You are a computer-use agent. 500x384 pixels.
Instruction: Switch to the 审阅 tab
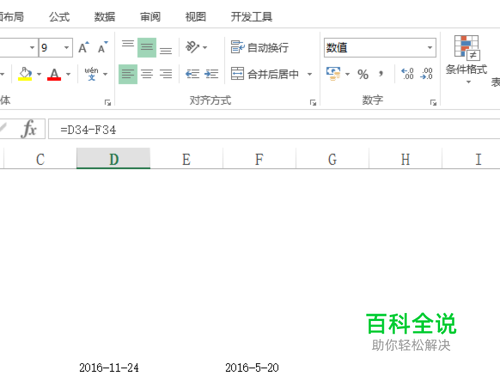pos(150,17)
